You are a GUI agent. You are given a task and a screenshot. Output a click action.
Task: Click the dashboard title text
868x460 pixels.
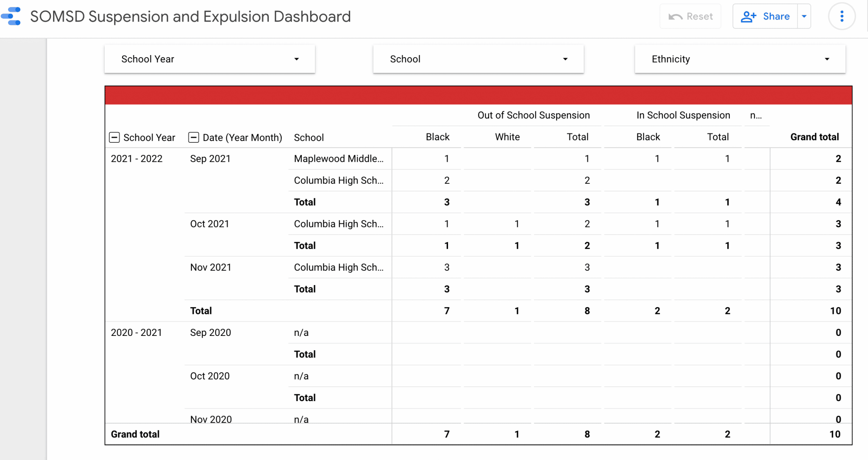pos(190,17)
